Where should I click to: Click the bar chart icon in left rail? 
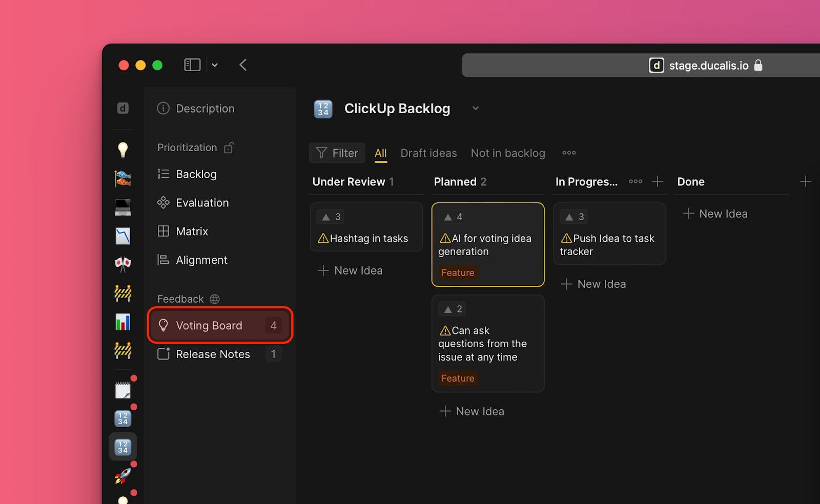(x=122, y=322)
